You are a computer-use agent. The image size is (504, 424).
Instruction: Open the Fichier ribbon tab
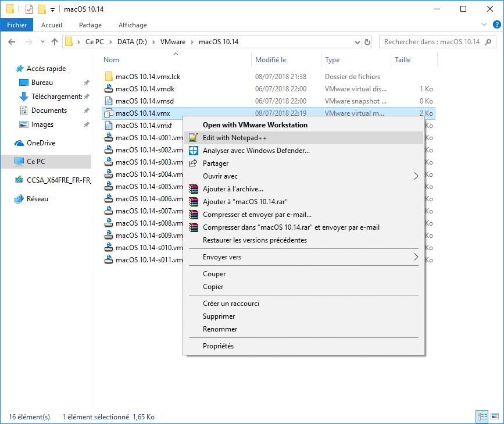tap(17, 25)
